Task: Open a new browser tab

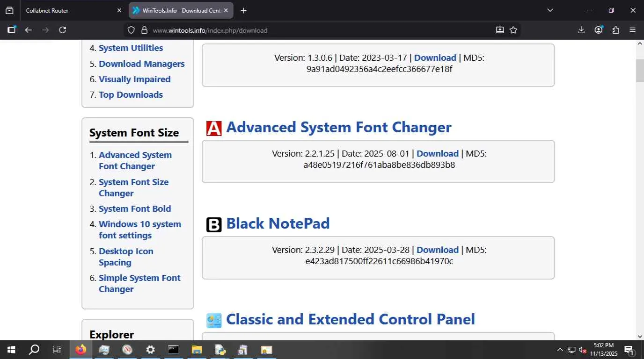Action: click(243, 10)
